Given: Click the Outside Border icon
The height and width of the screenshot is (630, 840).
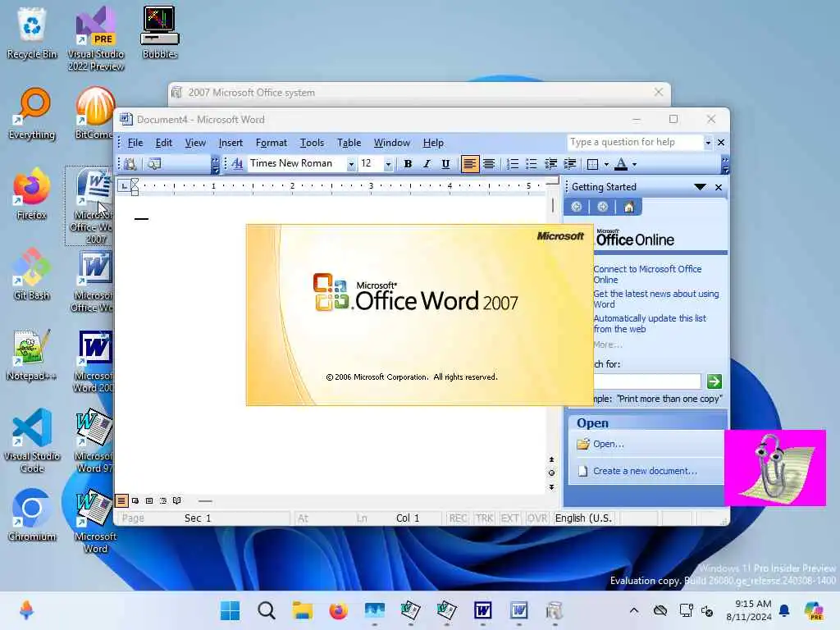Looking at the screenshot, I should [x=592, y=164].
